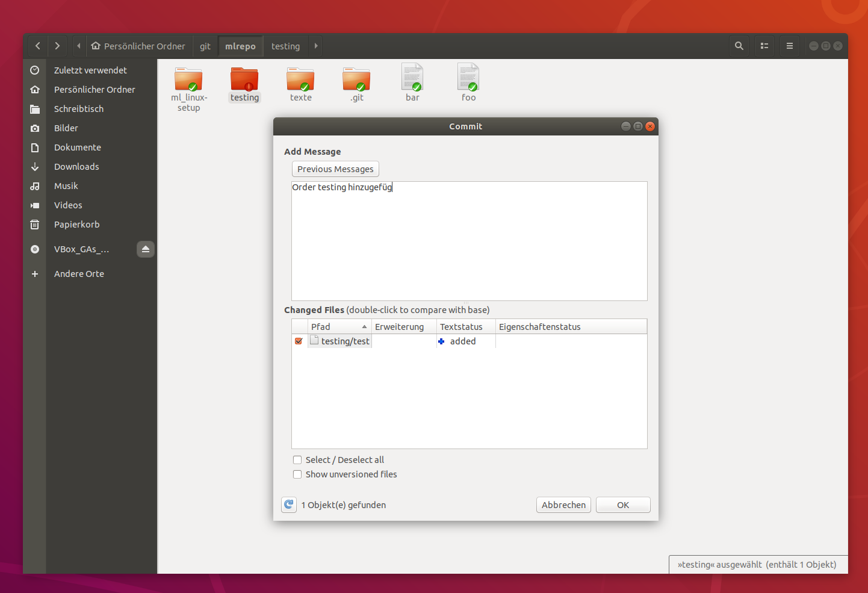Eject the VBox_GAs volume
This screenshot has width=868, height=593.
click(146, 249)
